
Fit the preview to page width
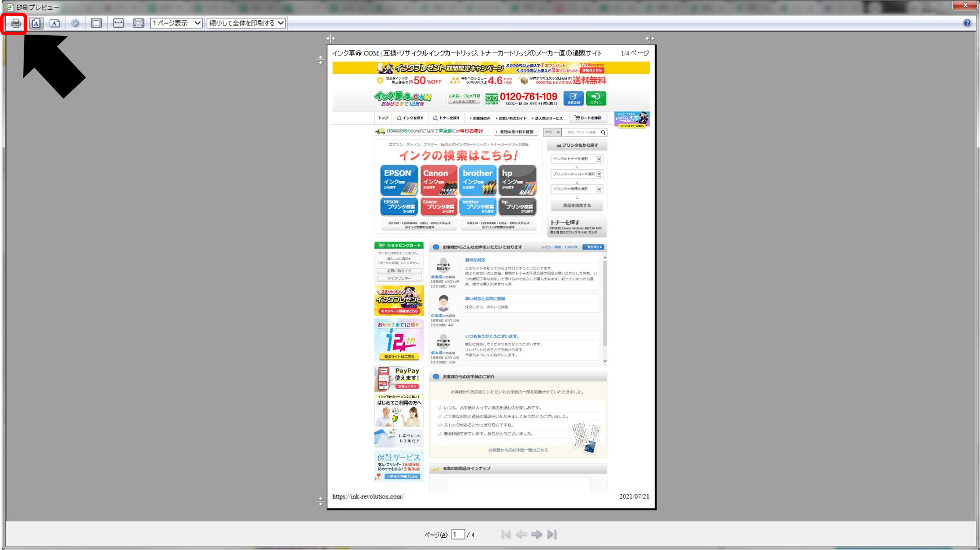[118, 23]
